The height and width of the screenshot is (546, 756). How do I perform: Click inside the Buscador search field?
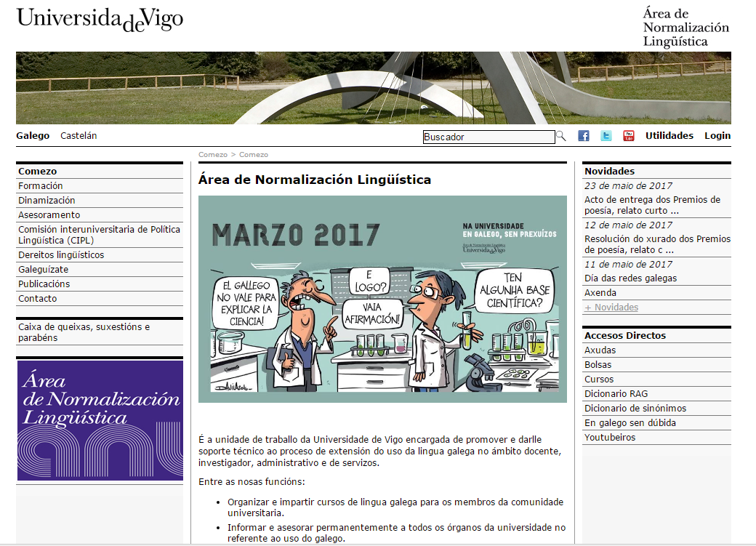pyautogui.click(x=488, y=137)
